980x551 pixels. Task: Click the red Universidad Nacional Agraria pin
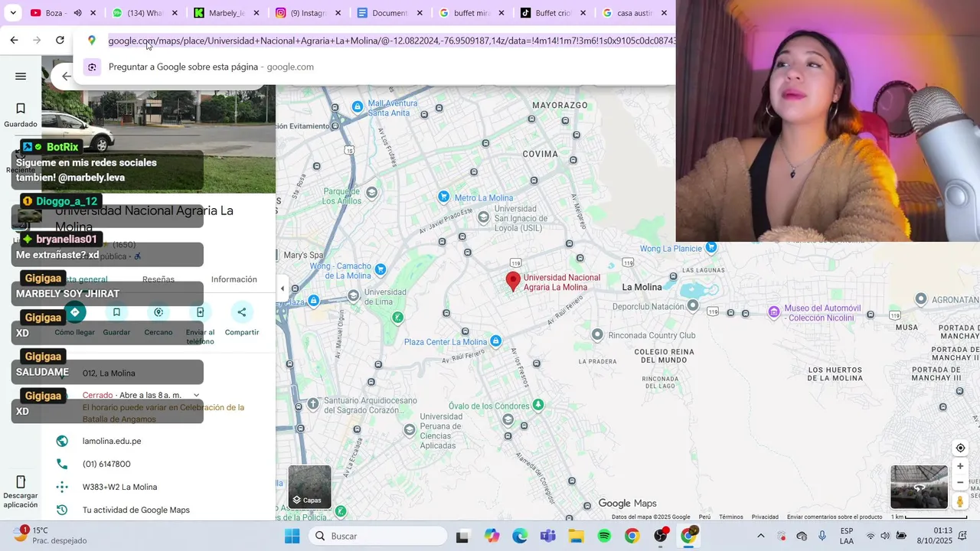(x=513, y=281)
